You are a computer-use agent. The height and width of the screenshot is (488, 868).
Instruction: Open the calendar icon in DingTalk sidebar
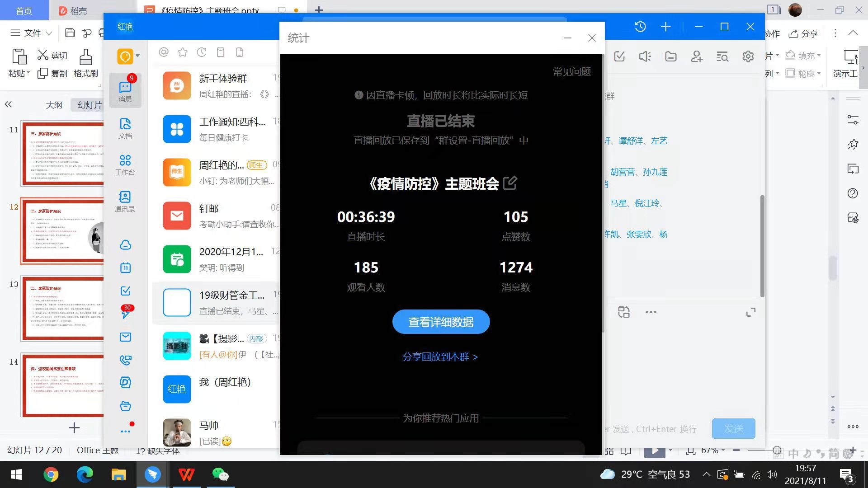125,268
